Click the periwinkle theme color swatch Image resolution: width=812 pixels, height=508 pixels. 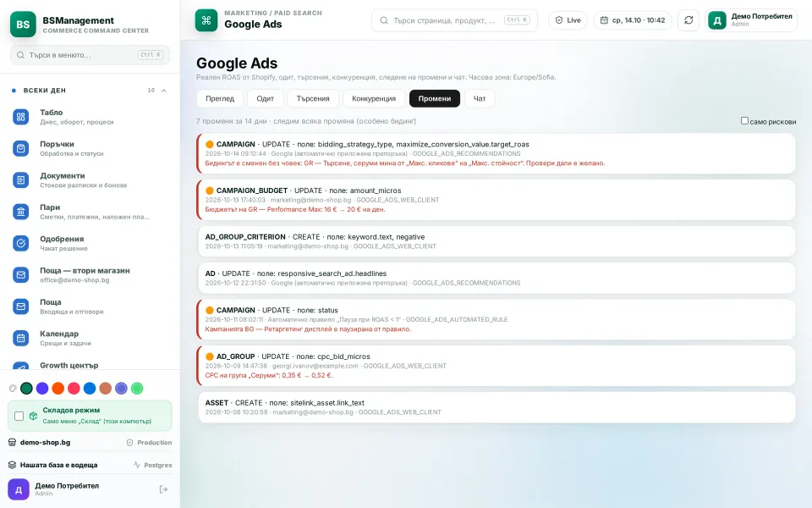coord(121,389)
